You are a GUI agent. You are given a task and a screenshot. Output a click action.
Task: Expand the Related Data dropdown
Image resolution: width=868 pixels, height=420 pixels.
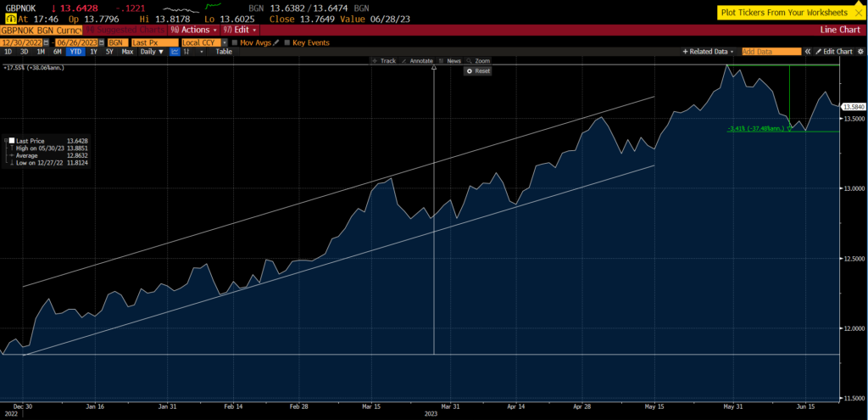pyautogui.click(x=709, y=52)
